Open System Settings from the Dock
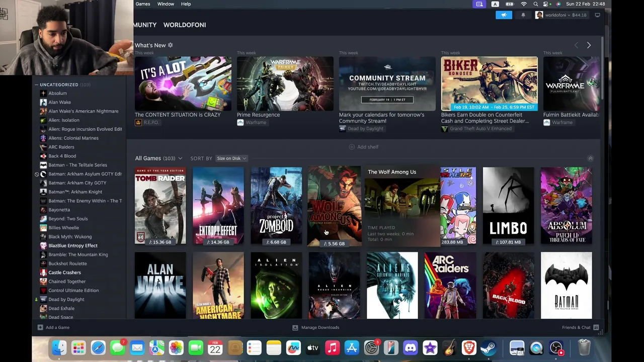 371,348
